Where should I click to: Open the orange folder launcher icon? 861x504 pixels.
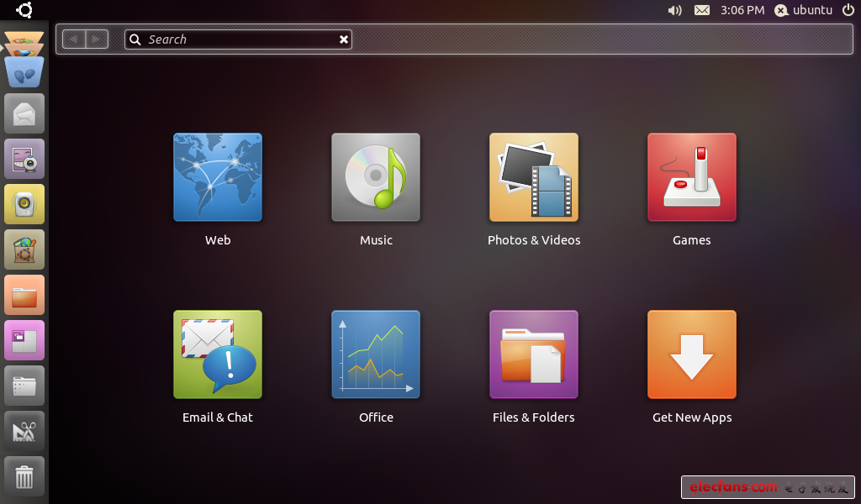(24, 295)
